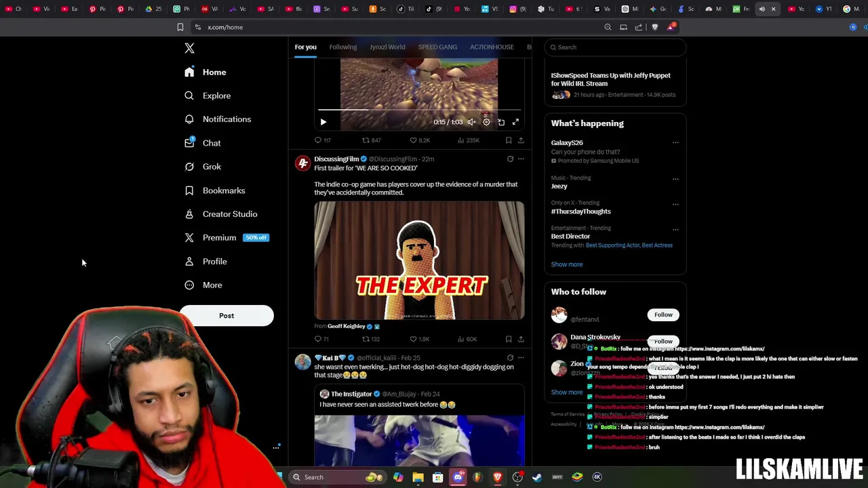868x488 pixels.
Task: Go to Home in the sidebar
Action: pos(205,72)
